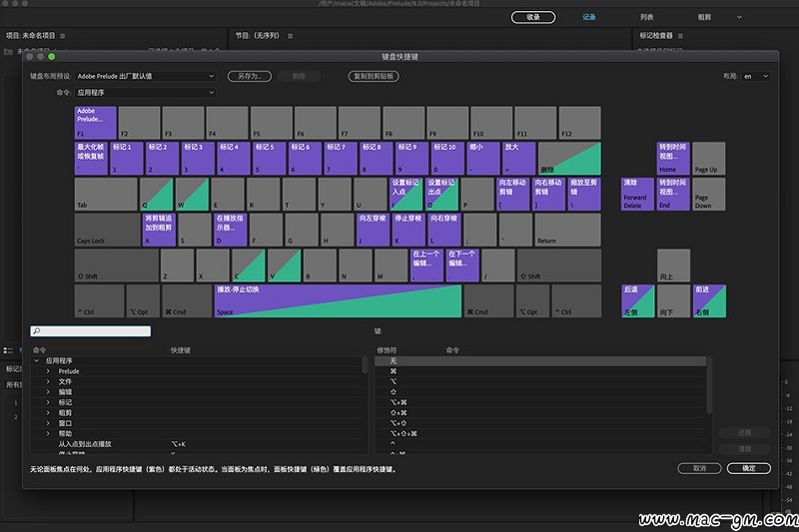This screenshot has height=532, width=799.
Task: Open the 标记检查器 panel menu icon
Action: 680,36
